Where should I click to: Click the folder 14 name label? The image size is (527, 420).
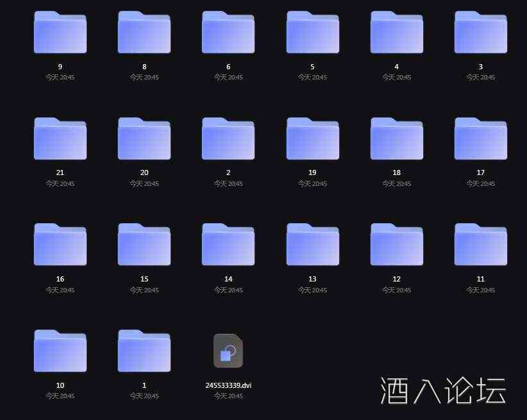(x=228, y=279)
